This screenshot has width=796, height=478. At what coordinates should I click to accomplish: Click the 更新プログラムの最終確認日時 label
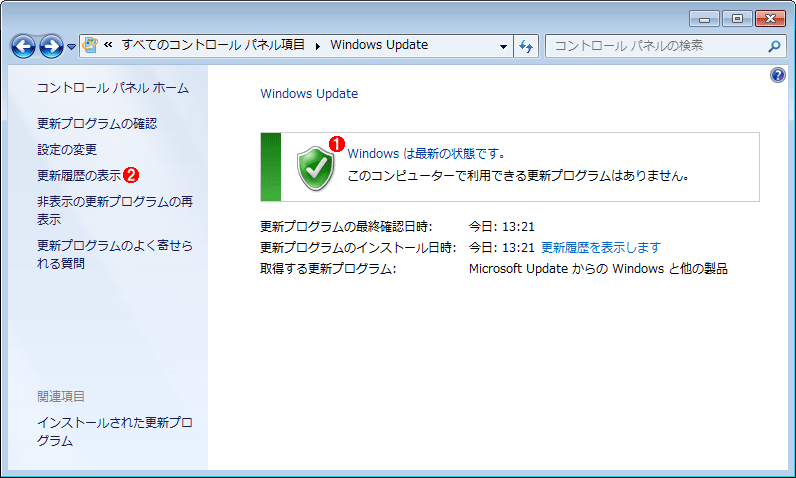346,226
